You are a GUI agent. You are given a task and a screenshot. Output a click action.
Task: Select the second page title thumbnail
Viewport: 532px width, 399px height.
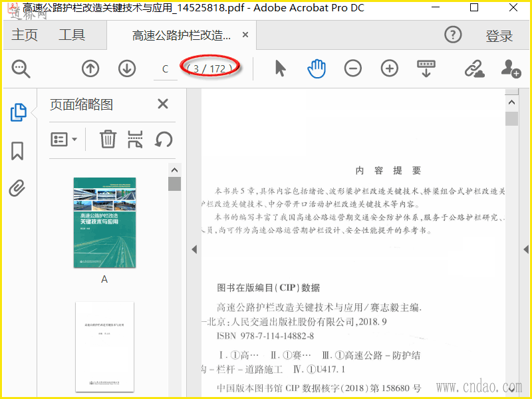coord(105,346)
